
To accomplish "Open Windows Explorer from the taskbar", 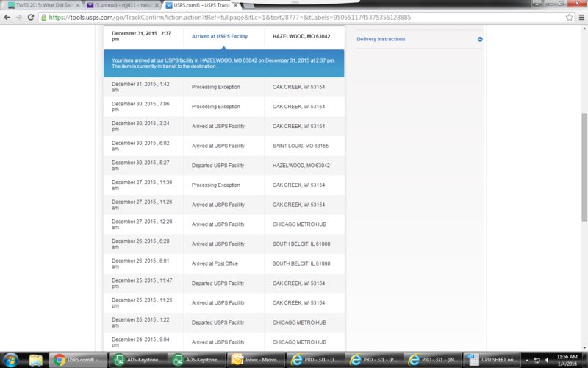I will coord(36,360).
